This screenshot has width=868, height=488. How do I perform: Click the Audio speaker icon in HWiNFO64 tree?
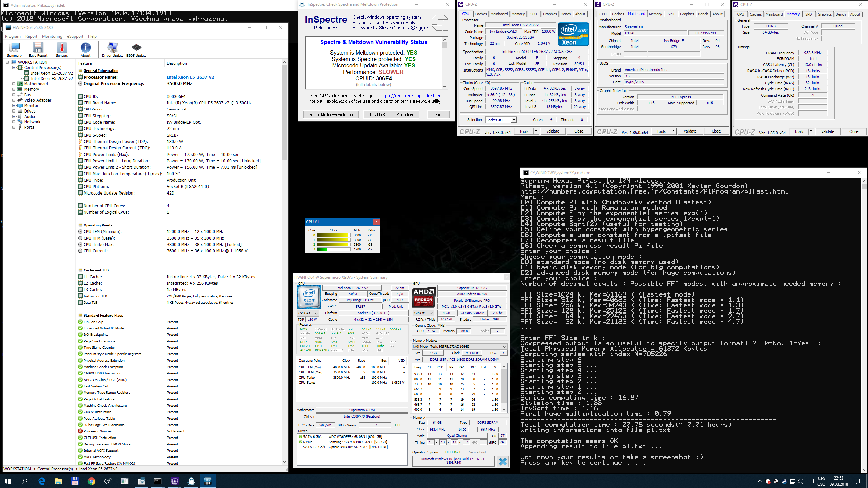click(20, 116)
